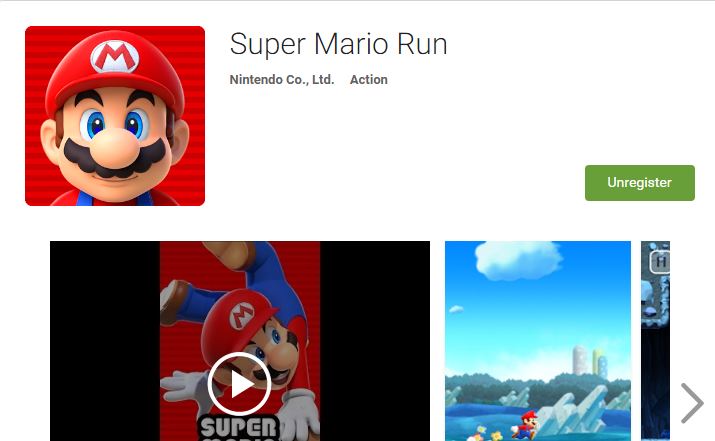Viewport: 715px width, 441px height.
Task: Open the Nintendo Co., Ltd. developer page
Action: 282,79
